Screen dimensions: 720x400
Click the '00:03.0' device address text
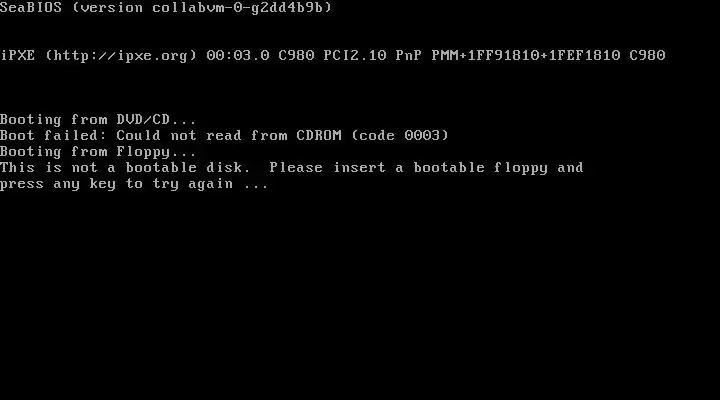[x=238, y=56]
